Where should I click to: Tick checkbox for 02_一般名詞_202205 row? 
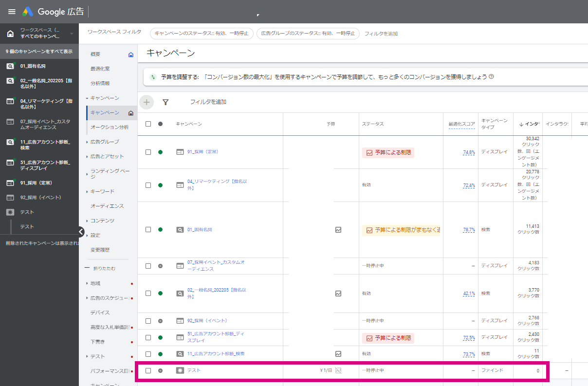tap(148, 294)
